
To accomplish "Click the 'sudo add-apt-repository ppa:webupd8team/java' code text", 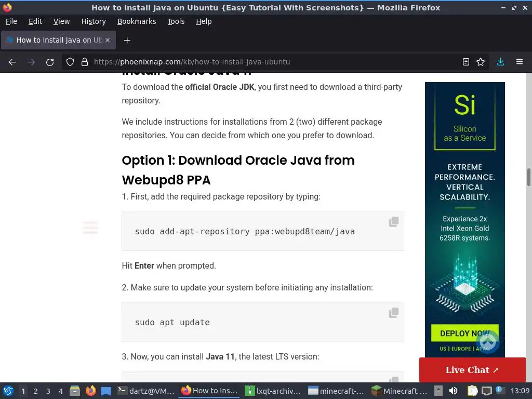I will [245, 231].
